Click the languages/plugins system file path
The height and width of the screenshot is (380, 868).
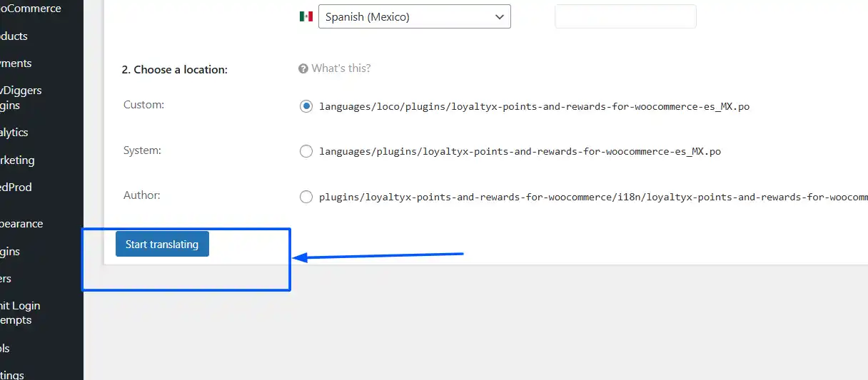(520, 151)
